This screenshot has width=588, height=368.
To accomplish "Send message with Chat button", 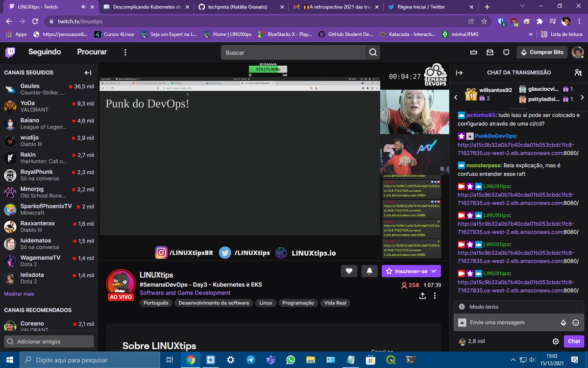I will click(574, 342).
